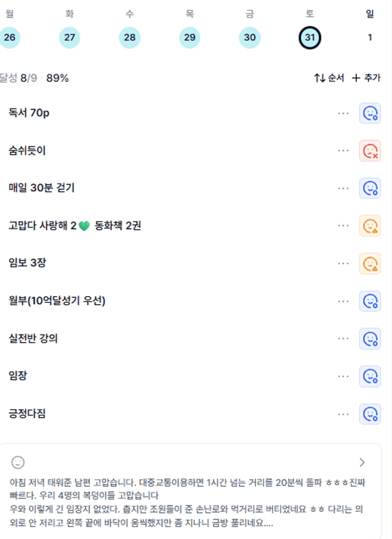The width and height of the screenshot is (392, 539).
Task: Click the 추가 add button
Action: (366, 78)
